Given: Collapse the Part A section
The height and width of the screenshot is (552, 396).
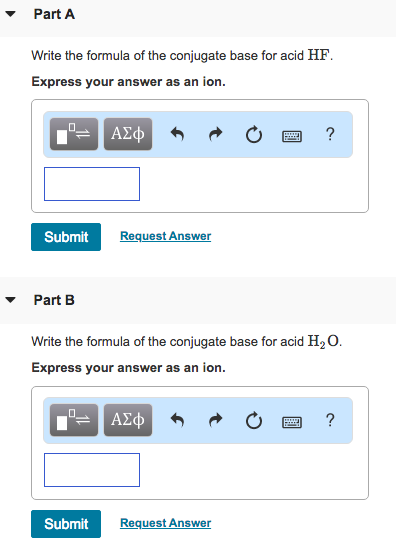Looking at the screenshot, I should pyautogui.click(x=11, y=14).
